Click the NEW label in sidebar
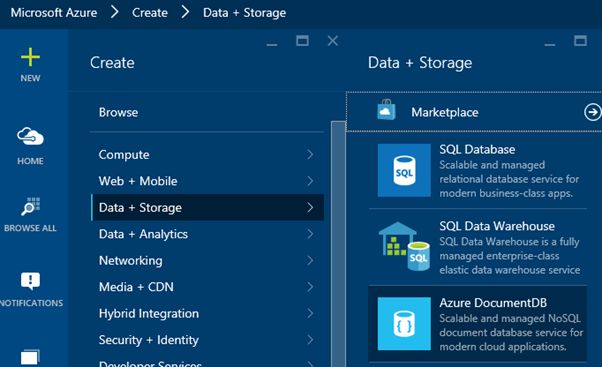 pyautogui.click(x=30, y=78)
